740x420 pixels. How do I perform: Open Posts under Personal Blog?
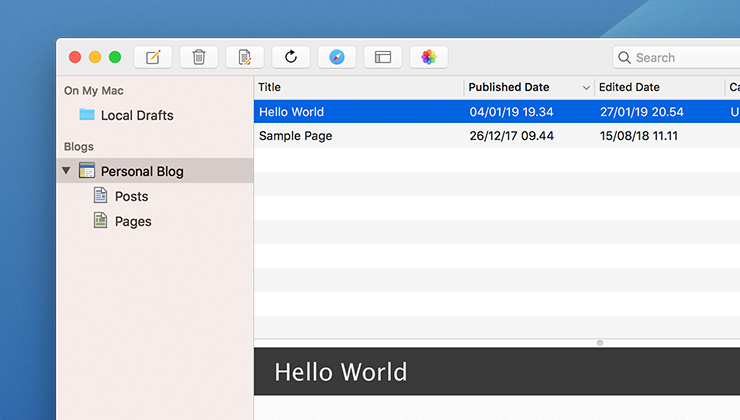coord(131,196)
